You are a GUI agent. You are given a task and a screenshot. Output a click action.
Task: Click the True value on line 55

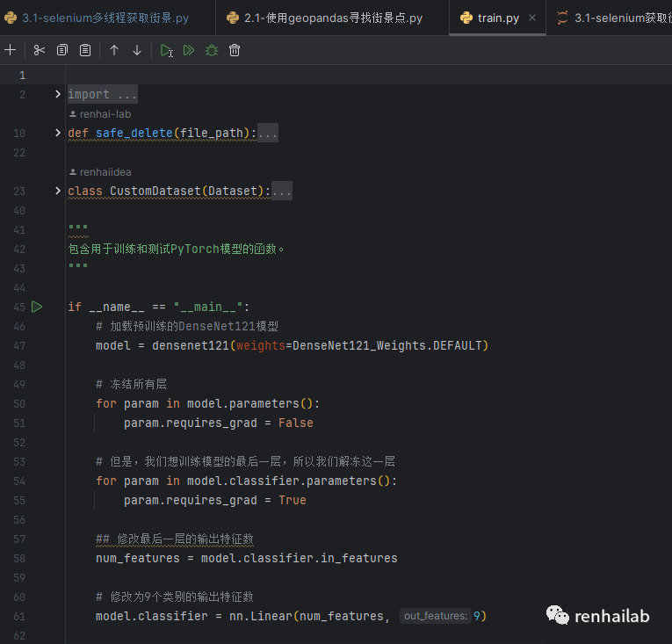click(293, 500)
